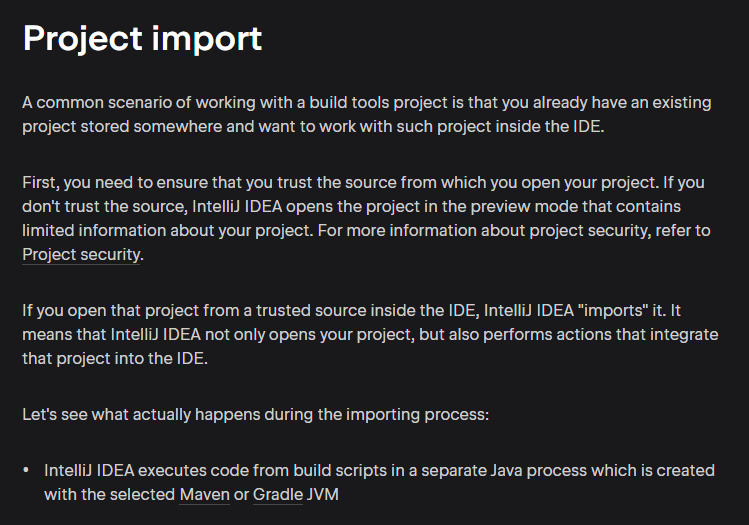Click the 'Let's see what actually happens' line
Image resolution: width=749 pixels, height=525 pixels.
tap(255, 413)
